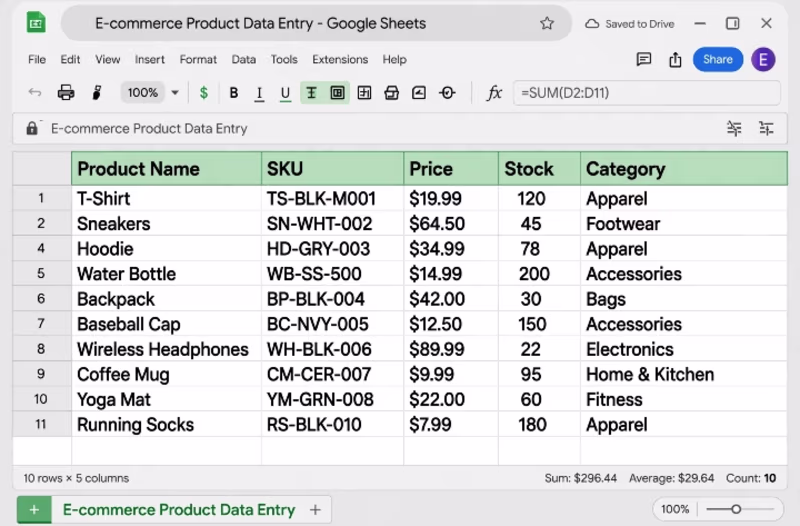Click the Saved to Drive cloud status

630,24
